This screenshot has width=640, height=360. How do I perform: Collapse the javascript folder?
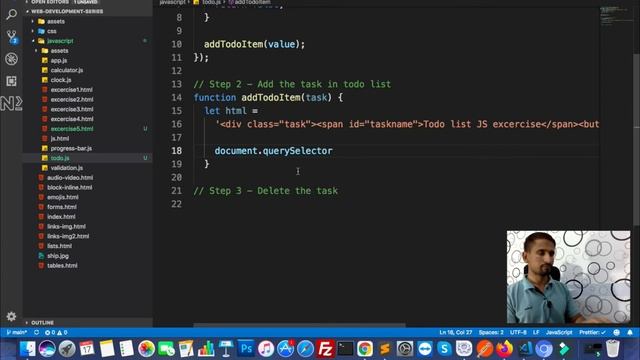(60, 41)
